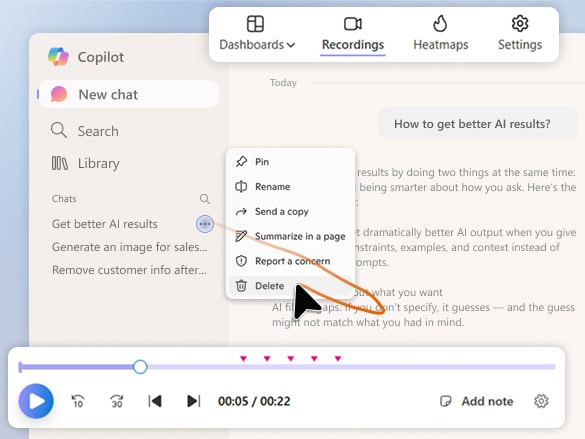The image size is (585, 439).
Task: Jump to the next event
Action: (x=194, y=401)
